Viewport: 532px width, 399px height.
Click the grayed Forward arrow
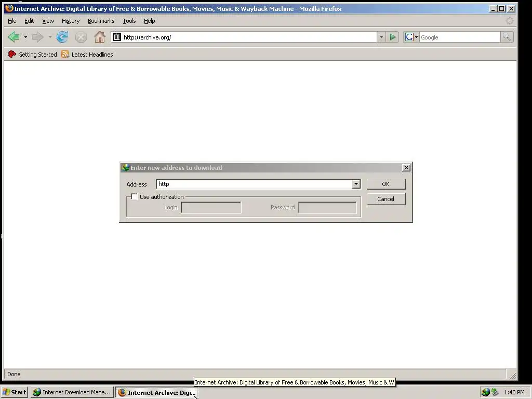tap(37, 37)
